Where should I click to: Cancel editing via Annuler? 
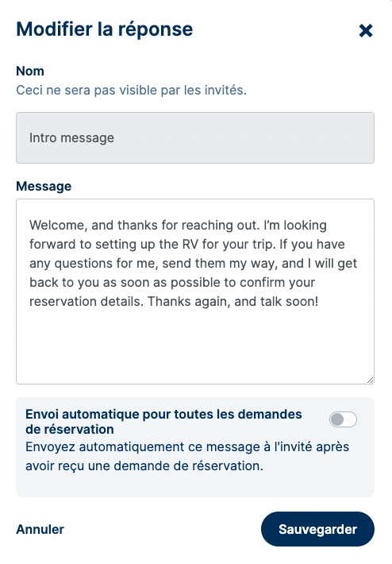pyautogui.click(x=40, y=529)
